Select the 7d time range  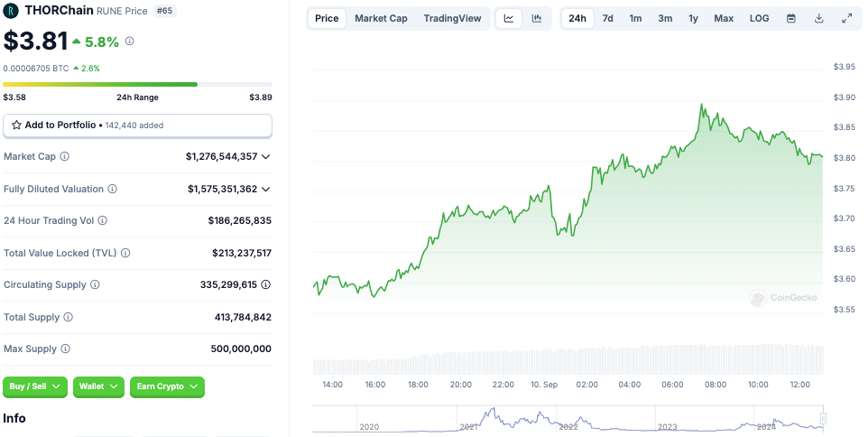click(x=607, y=18)
